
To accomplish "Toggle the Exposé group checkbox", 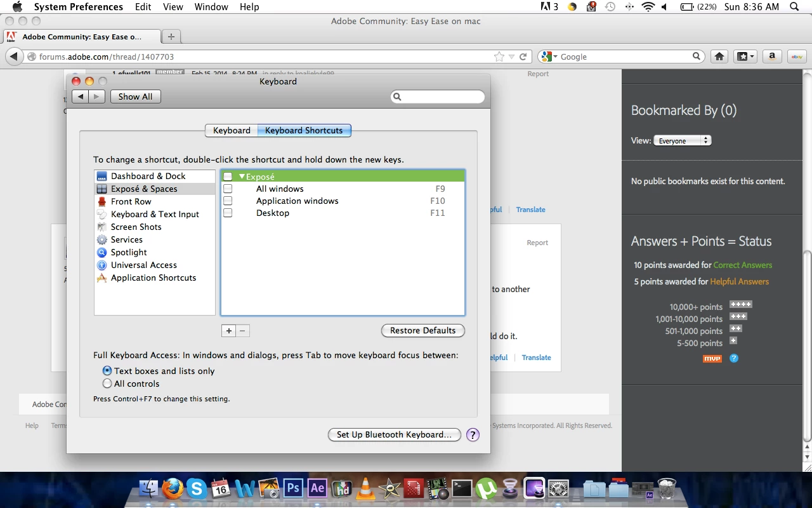I will [x=228, y=177].
